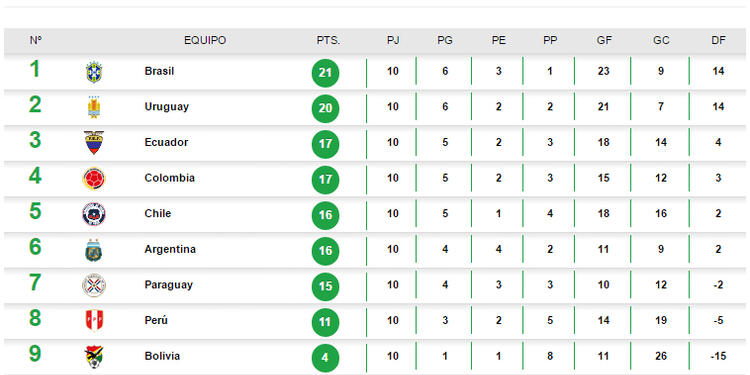The image size is (750, 375).
Task: Click the GF column header
Action: click(604, 41)
